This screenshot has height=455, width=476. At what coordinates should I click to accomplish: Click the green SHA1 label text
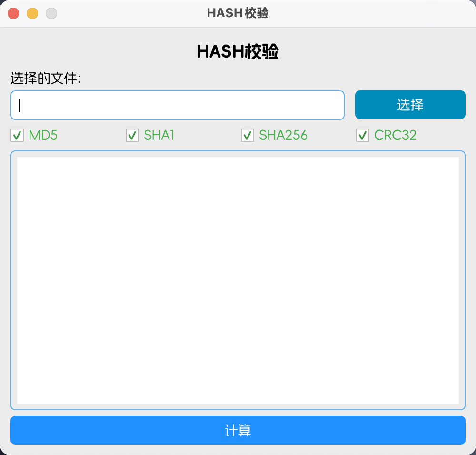tap(159, 135)
